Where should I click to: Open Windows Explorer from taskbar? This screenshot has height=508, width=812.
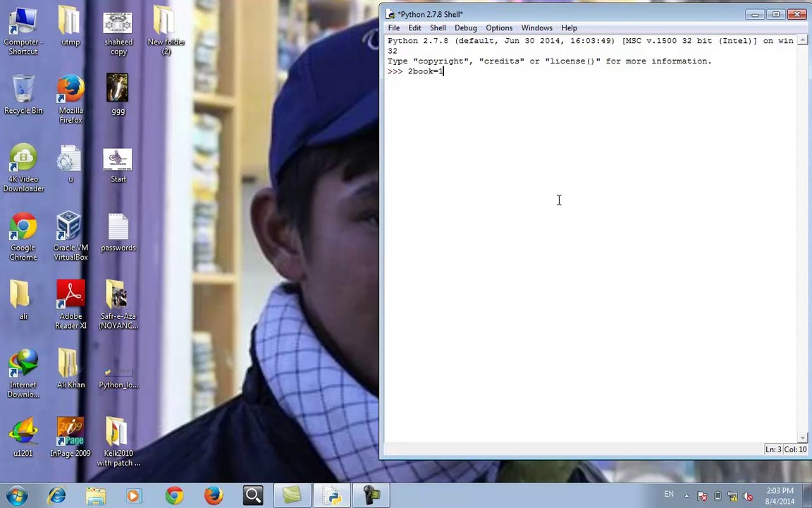95,496
